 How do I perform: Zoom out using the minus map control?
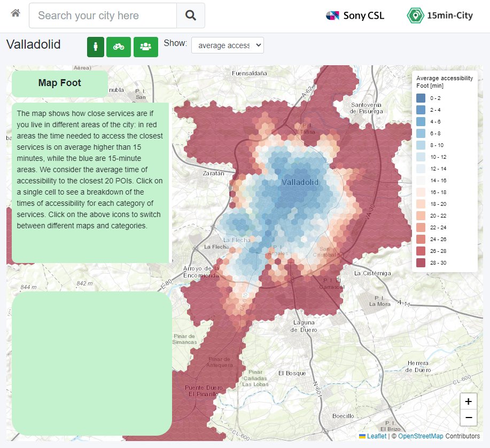468,419
